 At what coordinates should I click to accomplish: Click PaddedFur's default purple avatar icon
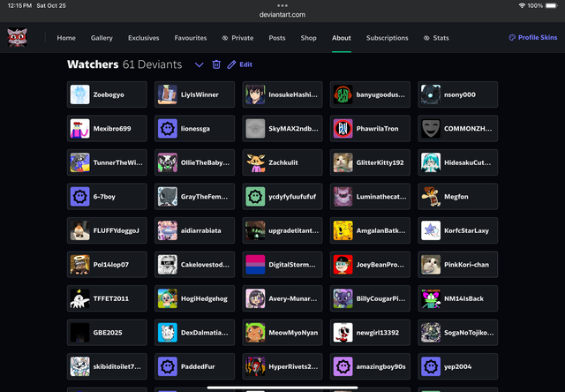168,366
